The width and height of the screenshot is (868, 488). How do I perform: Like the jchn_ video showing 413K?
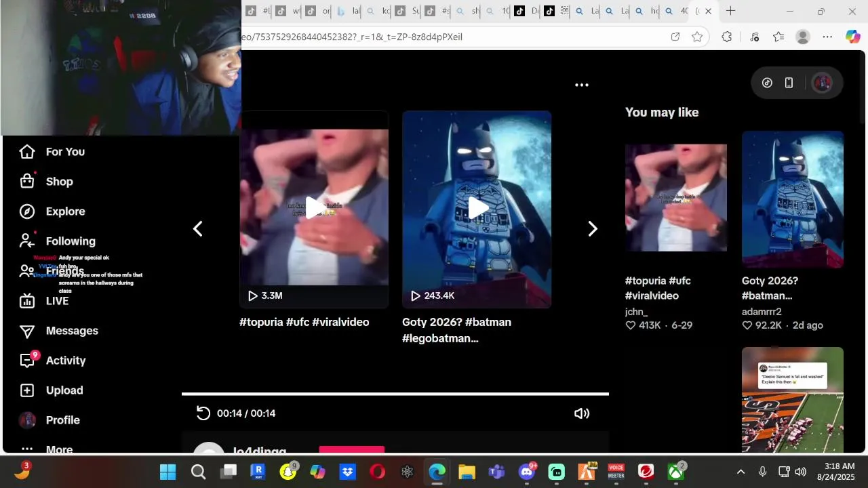(x=631, y=325)
